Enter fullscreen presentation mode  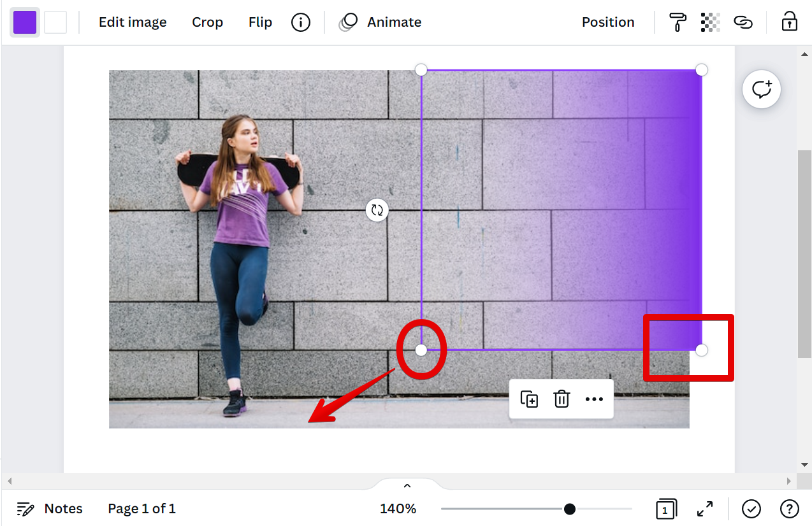pyautogui.click(x=704, y=509)
